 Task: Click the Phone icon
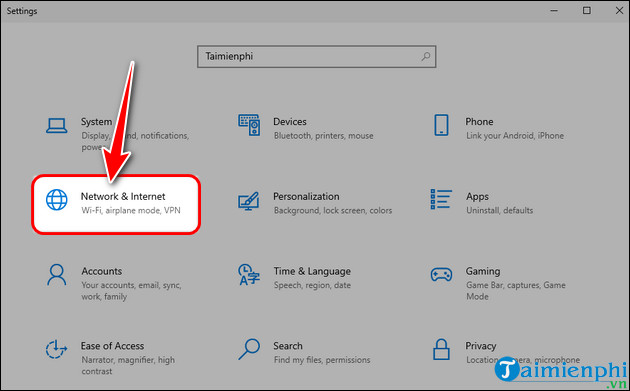[x=441, y=125]
